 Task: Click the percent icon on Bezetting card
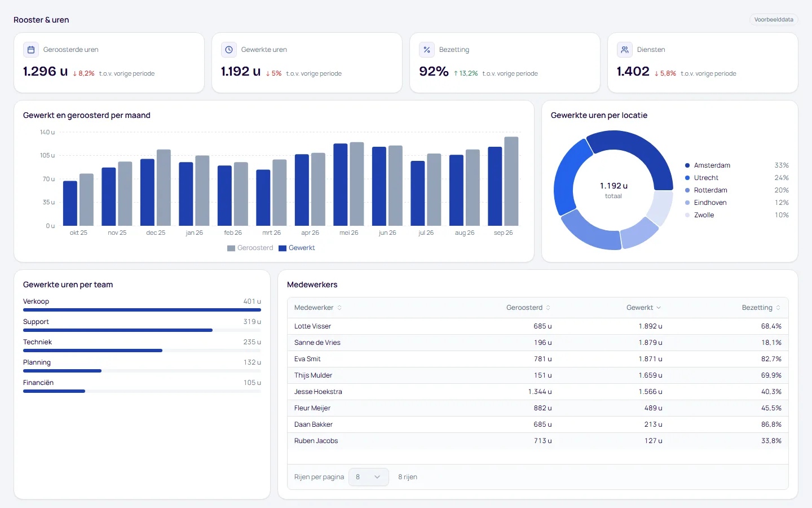(427, 50)
